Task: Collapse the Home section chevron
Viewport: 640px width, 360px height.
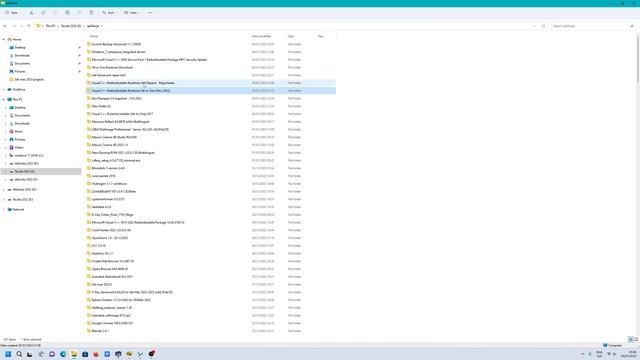Action: [4, 40]
